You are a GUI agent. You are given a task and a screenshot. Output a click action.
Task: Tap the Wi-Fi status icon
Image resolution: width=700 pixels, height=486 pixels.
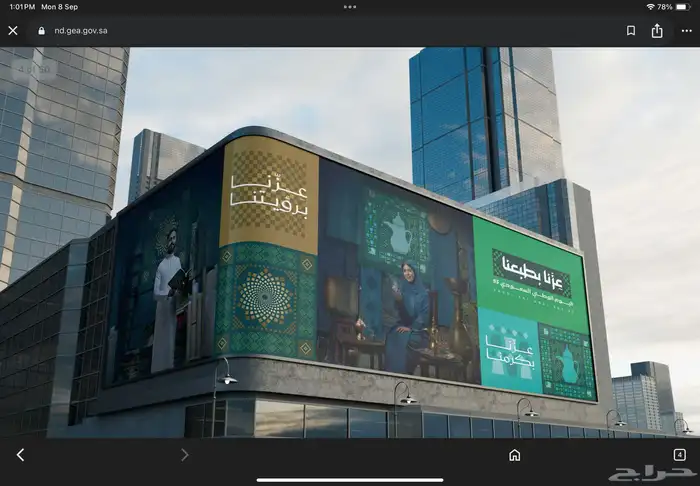(x=650, y=7)
